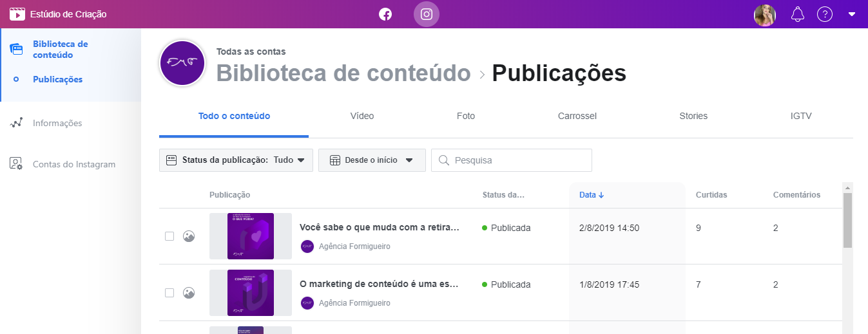868x334 pixels.
Task: Switch to the Facebook platform icon
Action: [385, 14]
